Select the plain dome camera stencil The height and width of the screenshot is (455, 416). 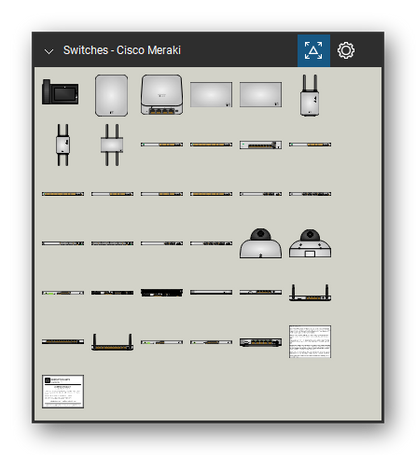click(261, 243)
